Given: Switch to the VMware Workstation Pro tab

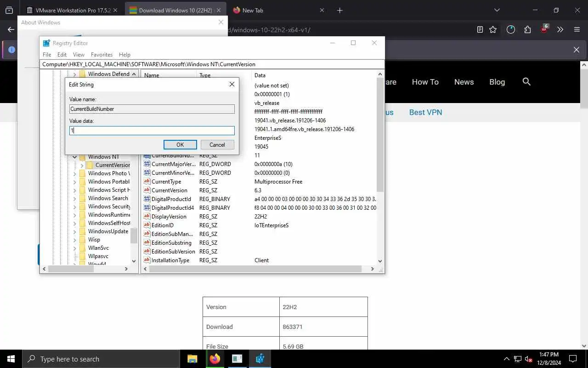Looking at the screenshot, I should [x=73, y=10].
